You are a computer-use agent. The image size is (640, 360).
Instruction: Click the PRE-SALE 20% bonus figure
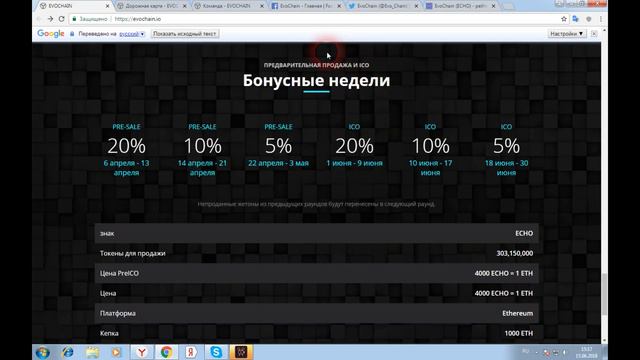point(127,146)
